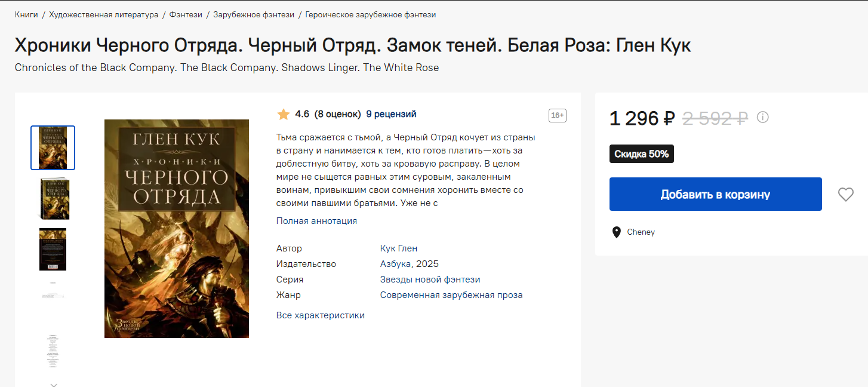Add book to wishlist via heart icon
The image size is (868, 387).
[x=845, y=194]
